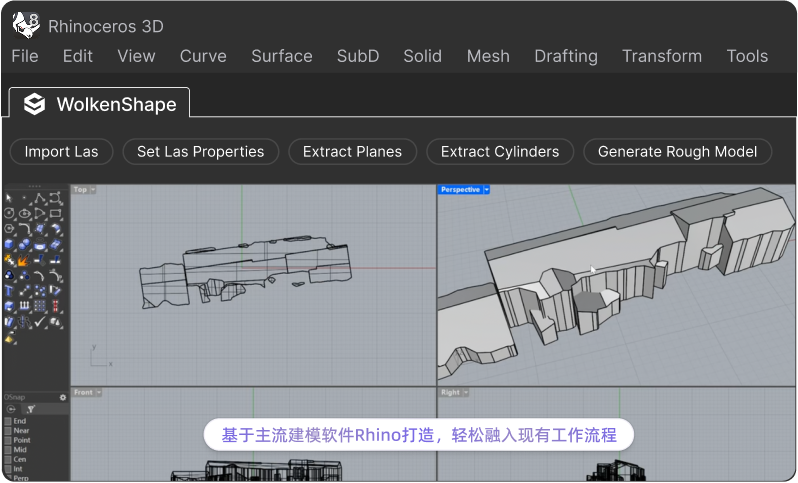Toggle the Point object snap checkbox
This screenshot has width=798, height=483.
click(8, 440)
